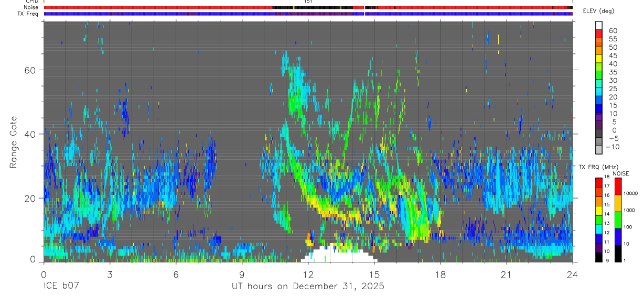The image size is (644, 297).
Task: Click the '1000' label on NOISE colorbar
Action: 629,211
